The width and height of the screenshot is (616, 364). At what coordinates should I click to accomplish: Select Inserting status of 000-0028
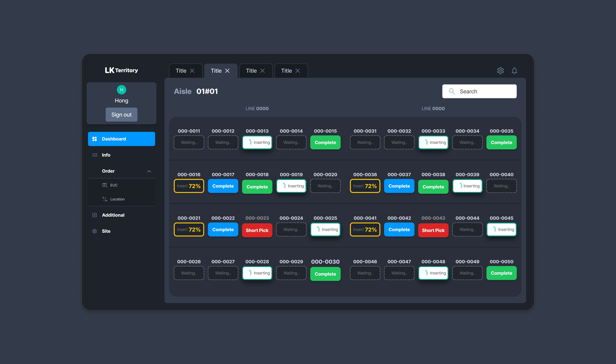[257, 273]
